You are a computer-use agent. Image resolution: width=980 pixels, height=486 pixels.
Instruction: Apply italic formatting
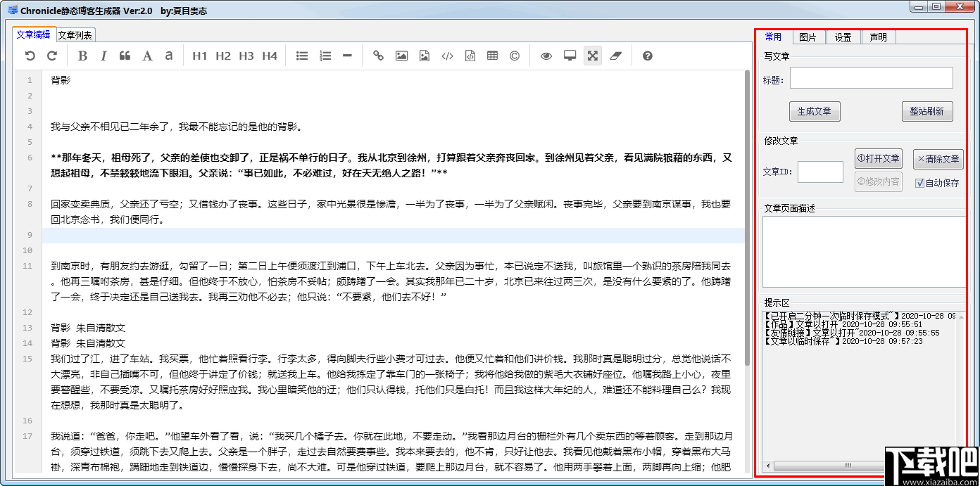point(103,56)
